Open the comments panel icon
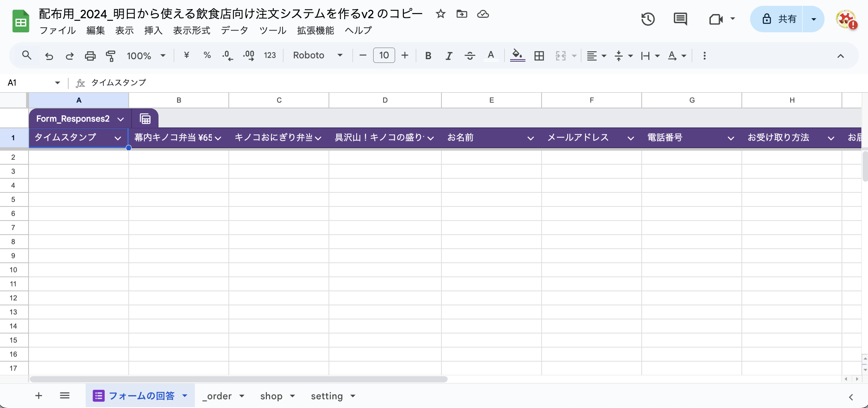 [x=680, y=19]
